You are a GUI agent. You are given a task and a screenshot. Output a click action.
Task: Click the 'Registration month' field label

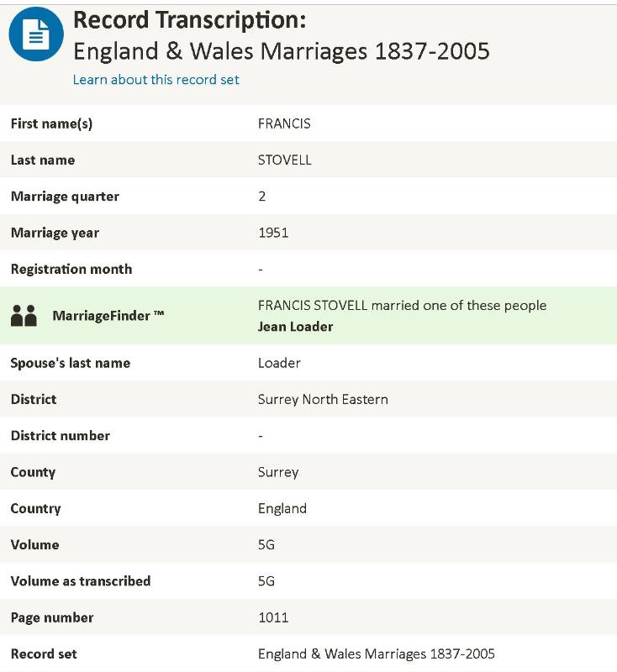tap(71, 269)
